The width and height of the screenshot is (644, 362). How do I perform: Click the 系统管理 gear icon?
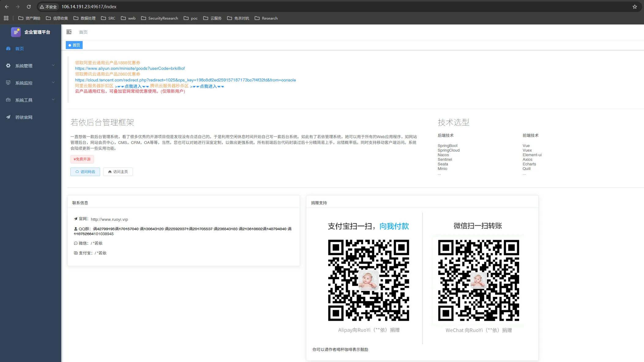(8, 66)
